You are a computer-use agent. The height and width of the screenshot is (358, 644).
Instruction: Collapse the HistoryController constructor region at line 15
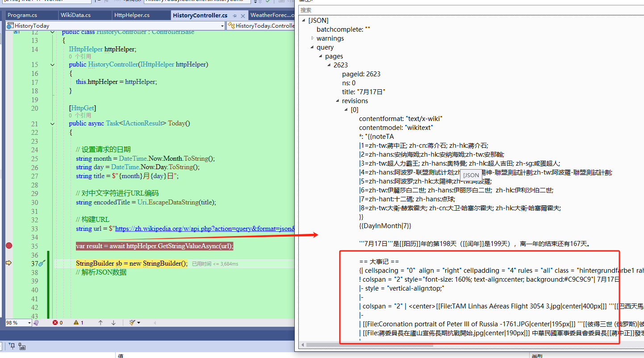(53, 65)
